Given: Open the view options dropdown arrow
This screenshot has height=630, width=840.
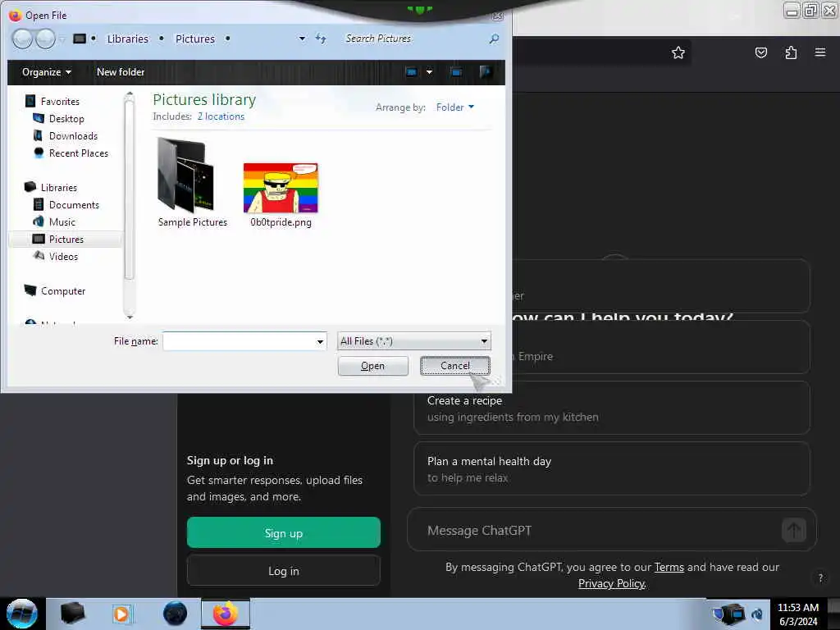Looking at the screenshot, I should [x=429, y=72].
